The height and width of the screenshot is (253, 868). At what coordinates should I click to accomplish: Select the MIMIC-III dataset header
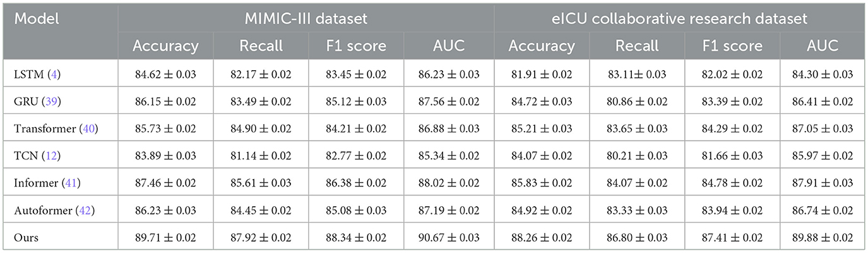click(x=306, y=19)
